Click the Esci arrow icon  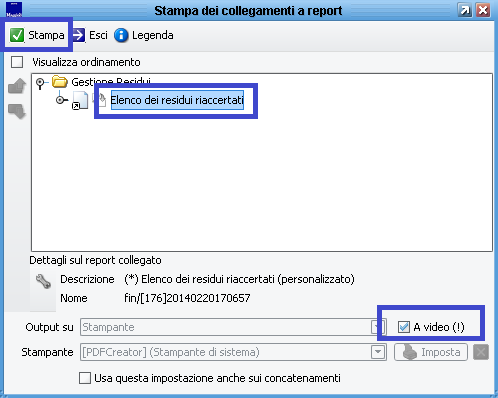click(79, 35)
